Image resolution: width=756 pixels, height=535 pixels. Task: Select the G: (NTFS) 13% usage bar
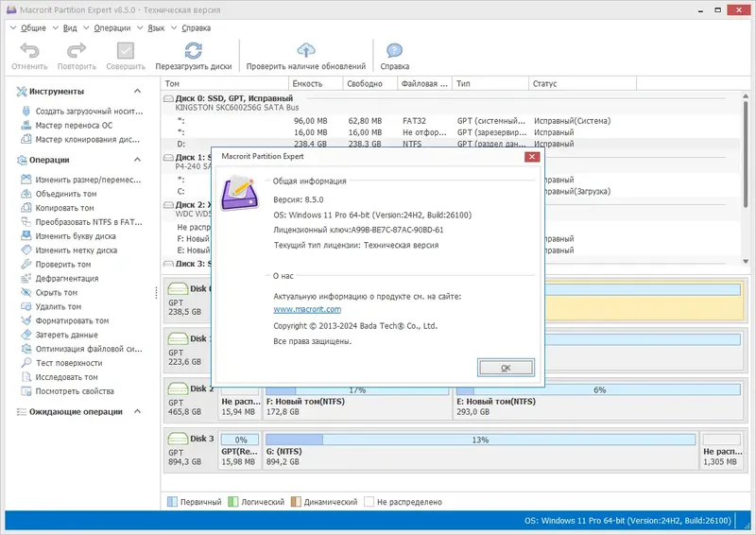click(480, 440)
